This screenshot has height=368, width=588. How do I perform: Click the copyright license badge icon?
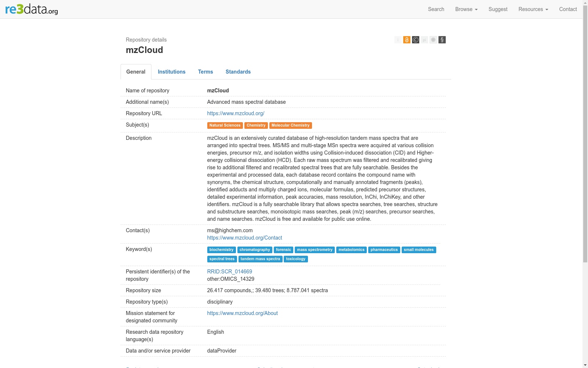click(416, 40)
